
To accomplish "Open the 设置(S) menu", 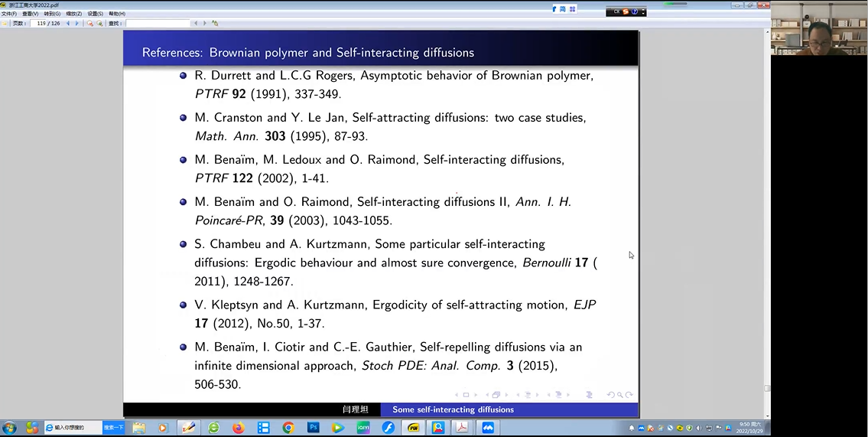I will point(95,14).
